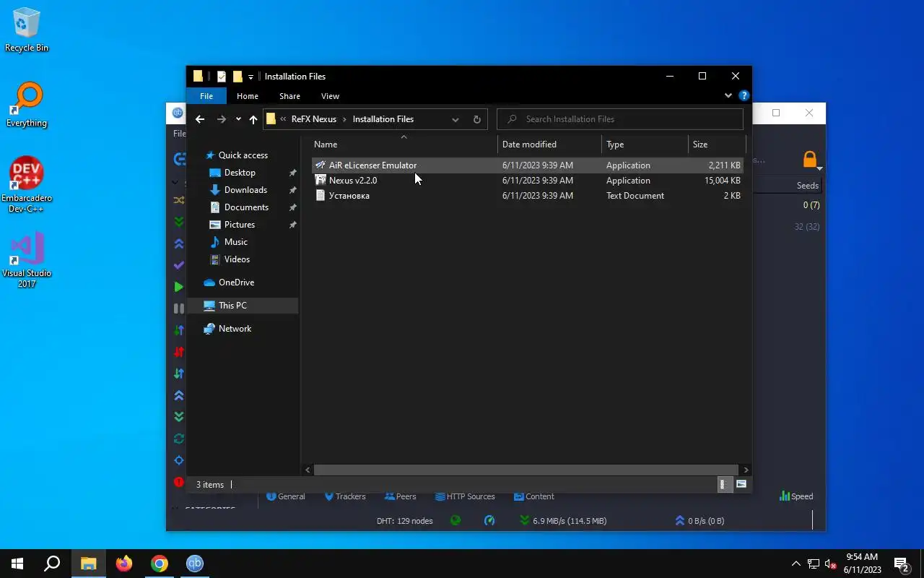
Task: Open Music in the navigation pane
Action: tap(235, 242)
